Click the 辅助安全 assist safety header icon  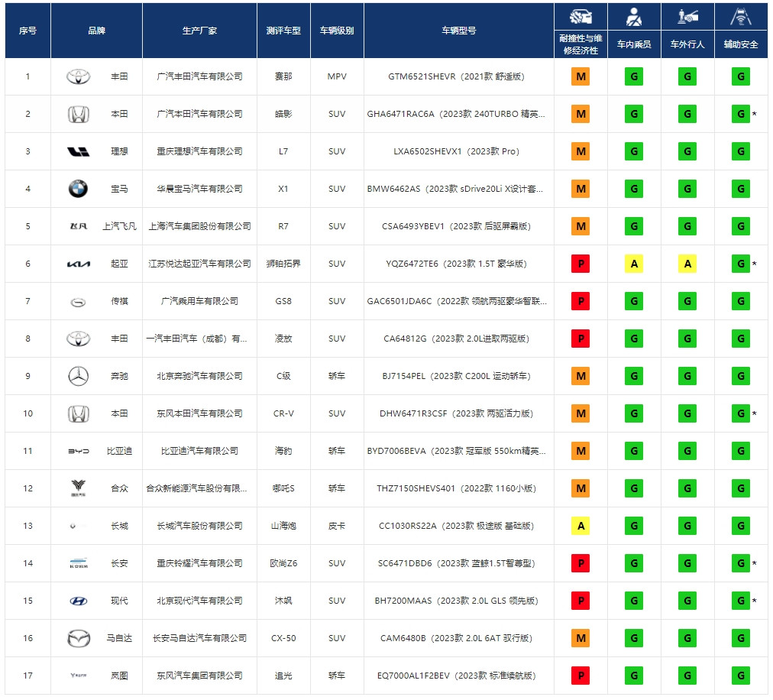740,17
